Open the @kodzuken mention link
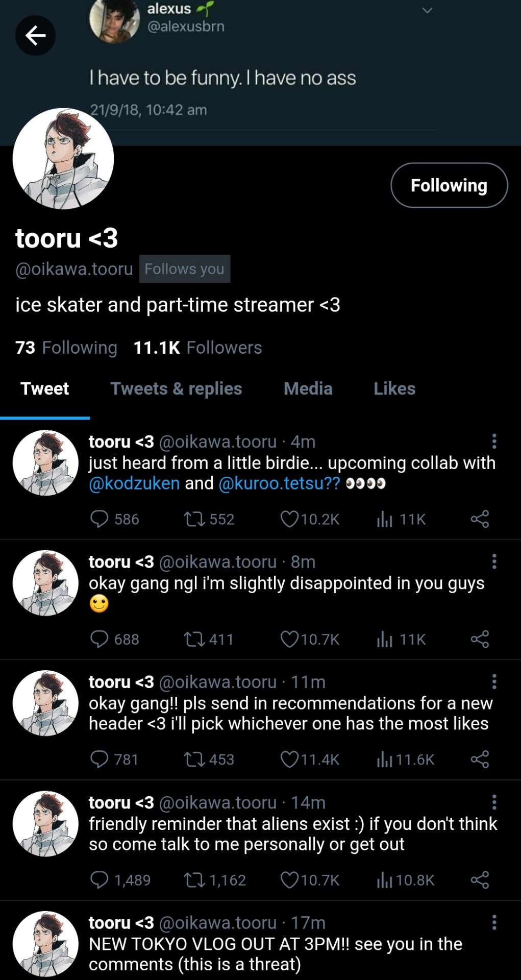 [x=134, y=483]
